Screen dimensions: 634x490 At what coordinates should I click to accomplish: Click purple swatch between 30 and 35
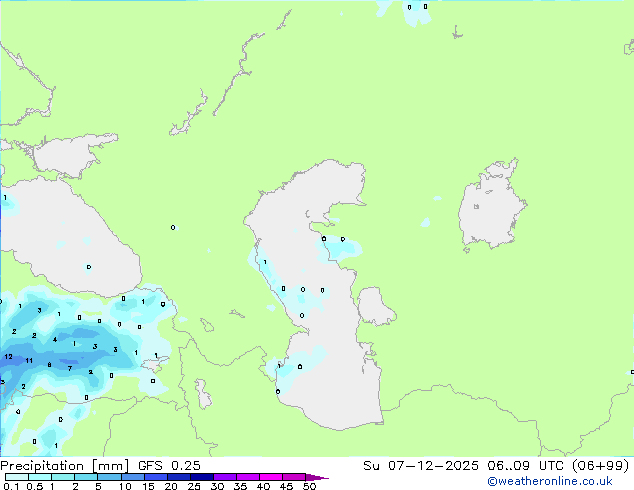[225, 477]
